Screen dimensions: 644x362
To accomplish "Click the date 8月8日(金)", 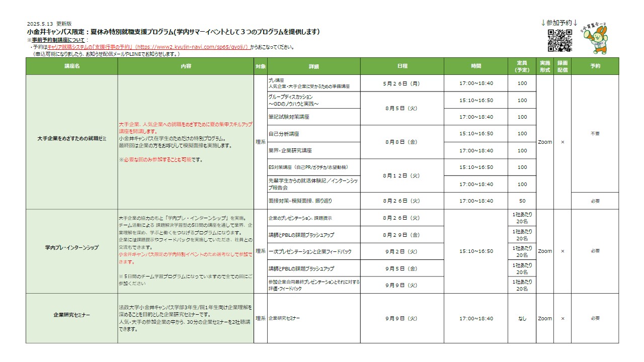I will (x=401, y=142).
